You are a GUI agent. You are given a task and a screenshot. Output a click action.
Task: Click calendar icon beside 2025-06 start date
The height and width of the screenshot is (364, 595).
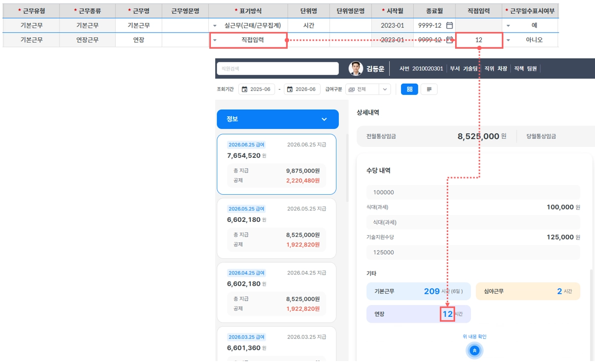click(x=244, y=90)
